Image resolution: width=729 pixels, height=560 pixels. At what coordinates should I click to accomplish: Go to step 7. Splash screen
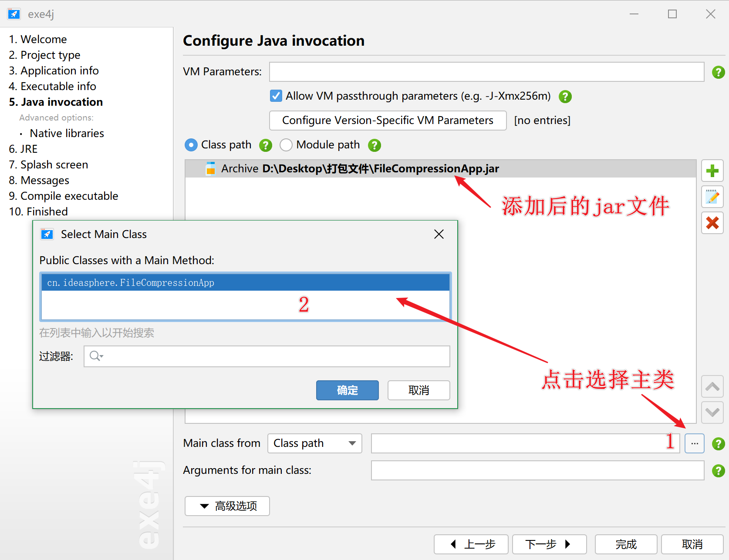[x=49, y=164]
